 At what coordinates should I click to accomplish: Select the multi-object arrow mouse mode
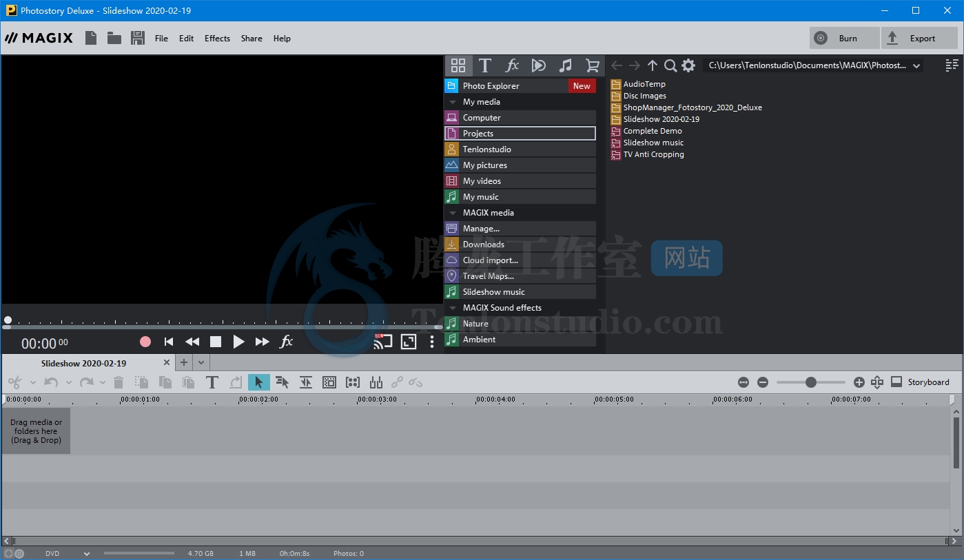click(282, 382)
